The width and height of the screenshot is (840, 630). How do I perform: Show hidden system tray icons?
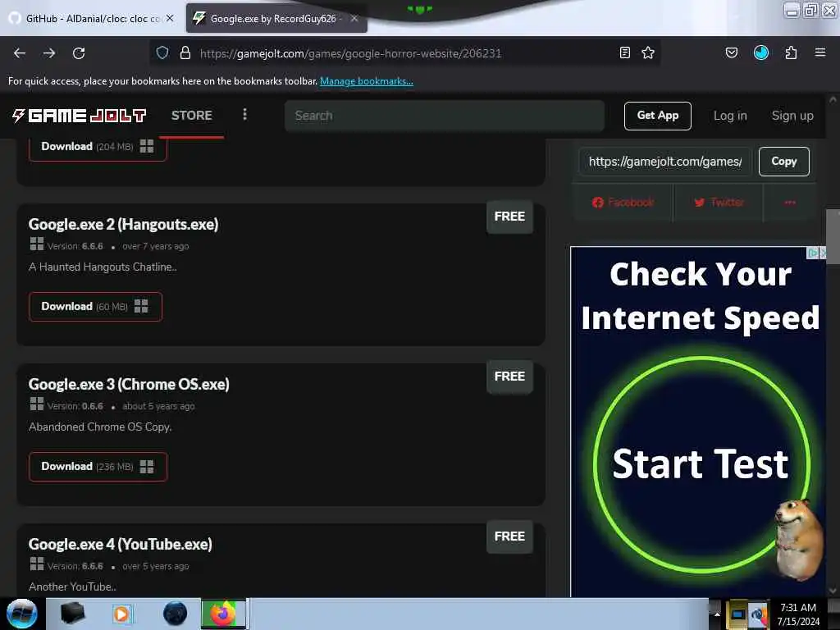tap(717, 614)
